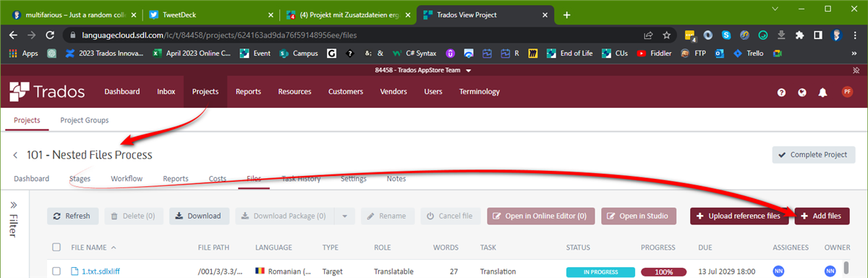868x278 pixels.
Task: Bookmark this page with star icon
Action: pos(666,34)
